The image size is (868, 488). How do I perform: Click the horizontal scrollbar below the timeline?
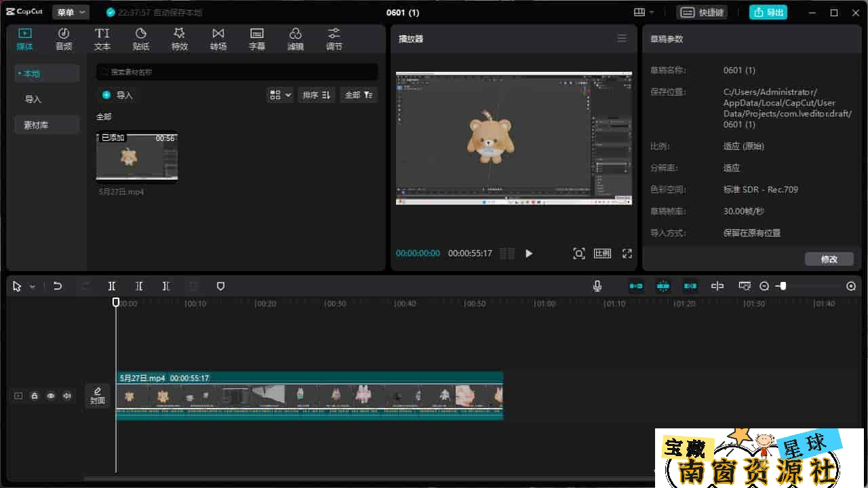pos(370,479)
